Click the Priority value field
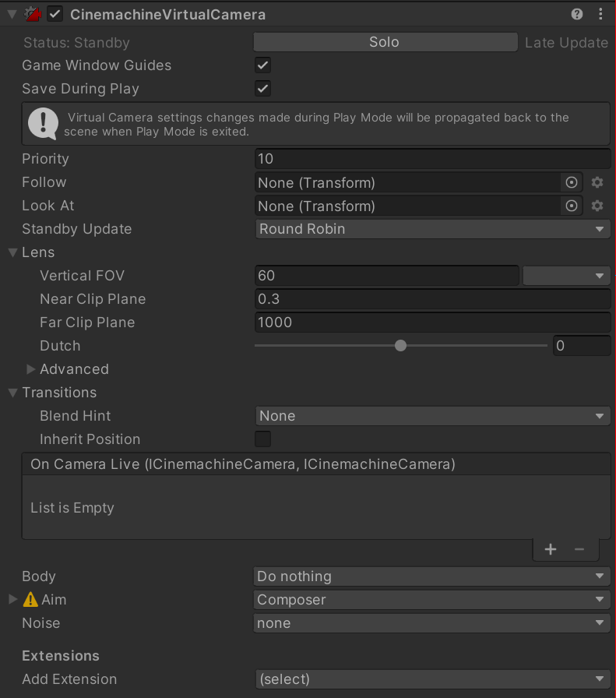Viewport: 616px width, 698px height. 432,159
